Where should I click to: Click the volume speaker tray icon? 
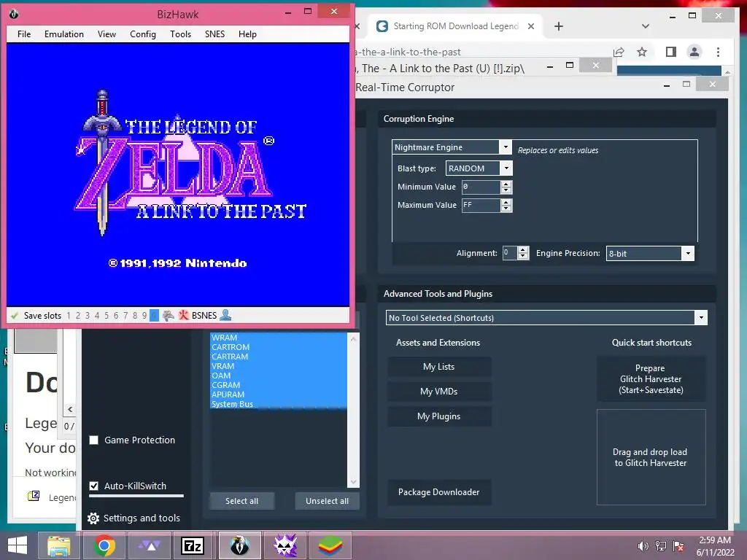[x=643, y=546]
